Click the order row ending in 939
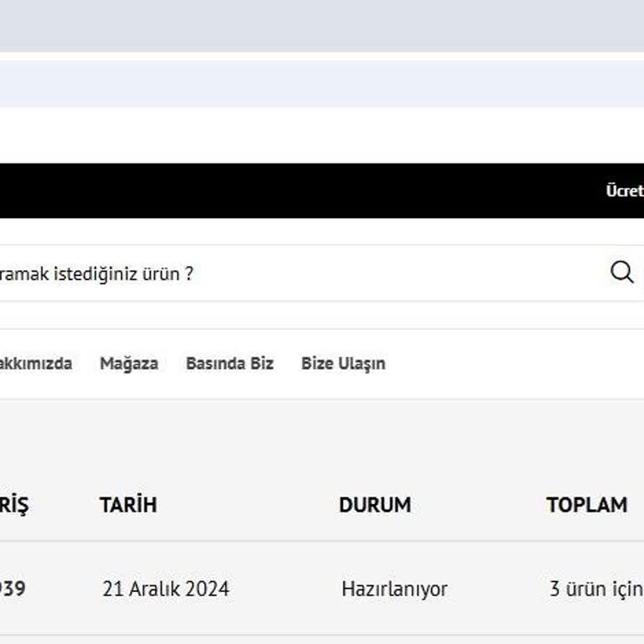Viewport: 644px width, 644px height. [x=277, y=589]
